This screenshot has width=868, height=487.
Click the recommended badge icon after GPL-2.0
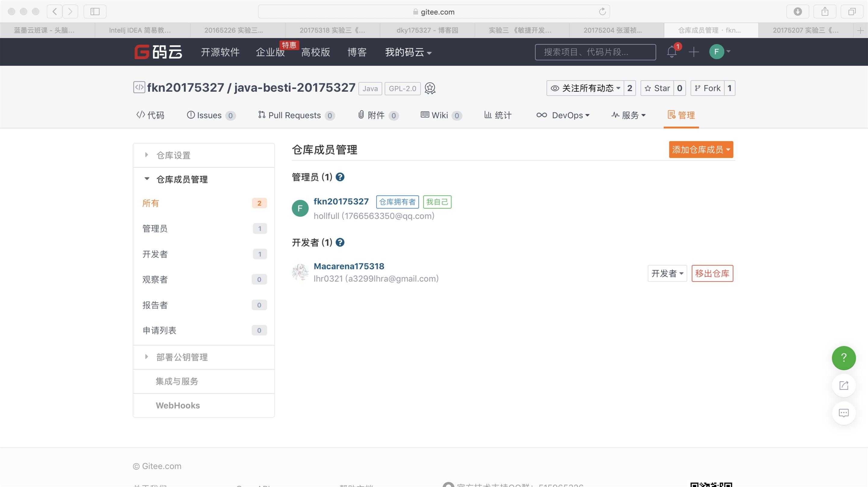click(429, 88)
